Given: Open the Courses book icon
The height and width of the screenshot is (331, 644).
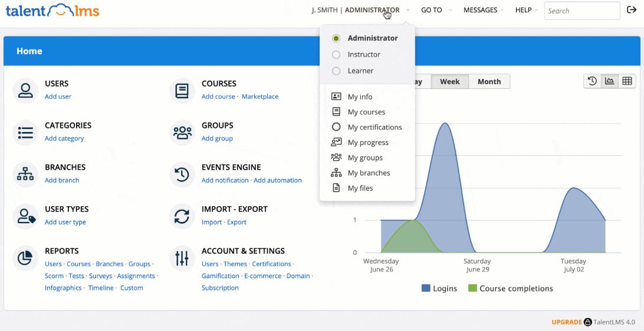Looking at the screenshot, I should click(182, 91).
